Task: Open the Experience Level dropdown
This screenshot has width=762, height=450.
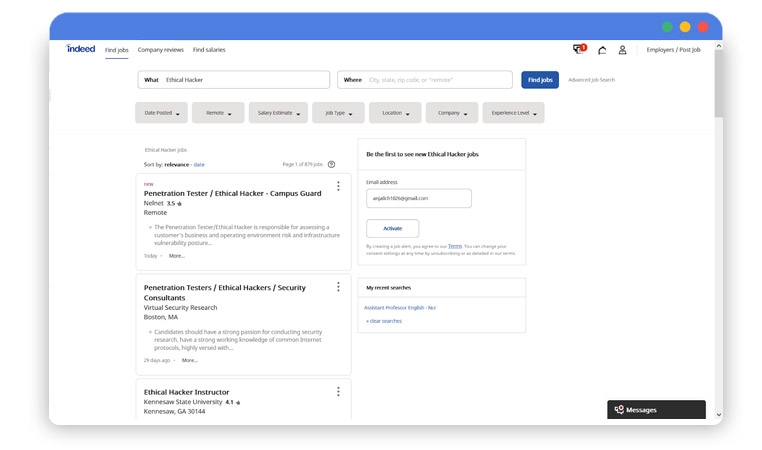Action: coord(513,113)
